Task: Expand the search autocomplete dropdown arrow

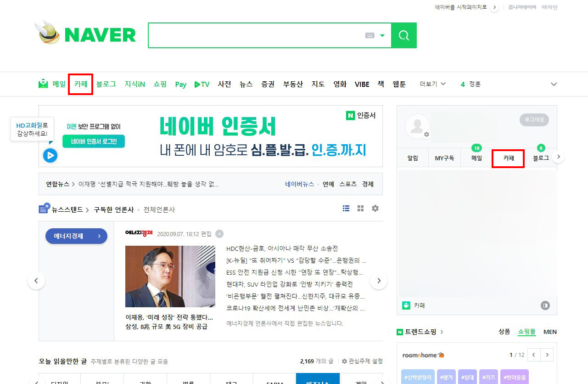Action: point(382,35)
